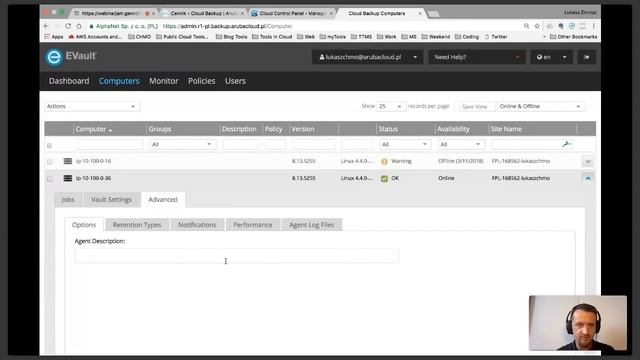Click the presenter webcam thumbnail

[578, 323]
